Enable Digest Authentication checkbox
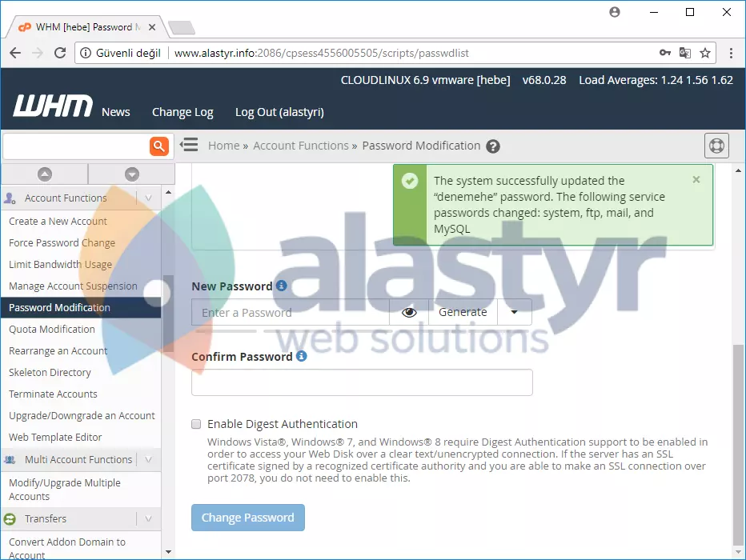The width and height of the screenshot is (746, 560). 196,424
